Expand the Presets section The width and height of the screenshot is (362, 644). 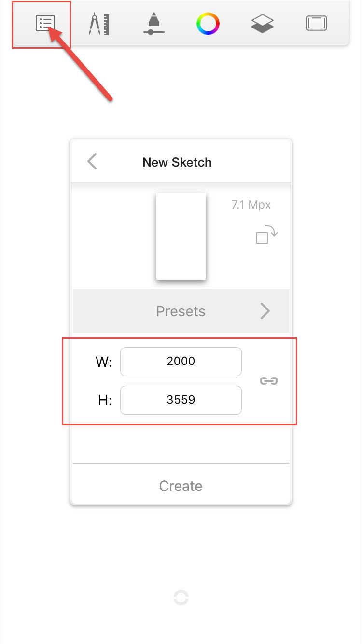tap(181, 311)
